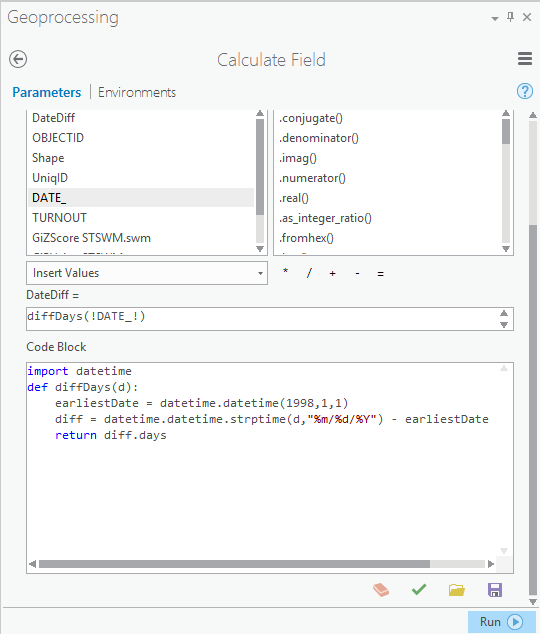This screenshot has height=634, width=540.
Task: Click the expression box down stepper arrow
Action: click(504, 325)
